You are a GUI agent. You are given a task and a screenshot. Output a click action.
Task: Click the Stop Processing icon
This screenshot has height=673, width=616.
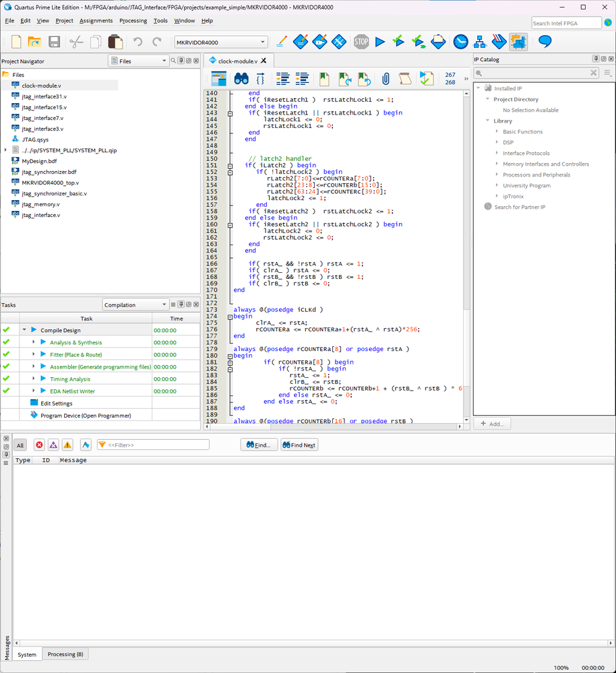[x=361, y=42]
